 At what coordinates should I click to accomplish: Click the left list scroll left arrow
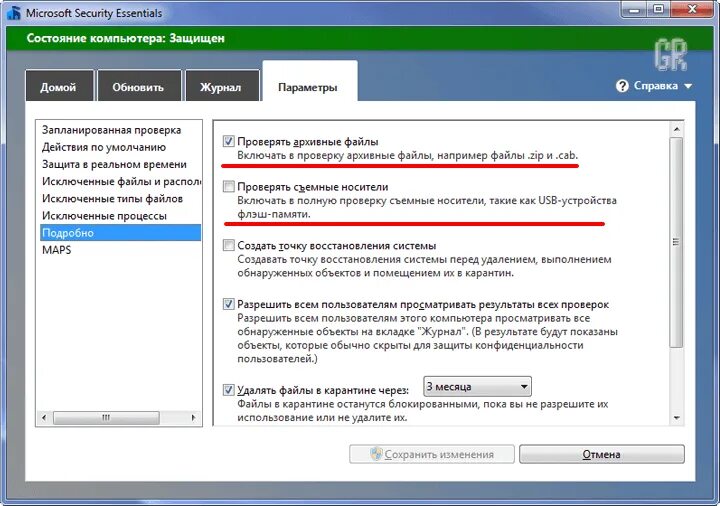pyautogui.click(x=44, y=418)
